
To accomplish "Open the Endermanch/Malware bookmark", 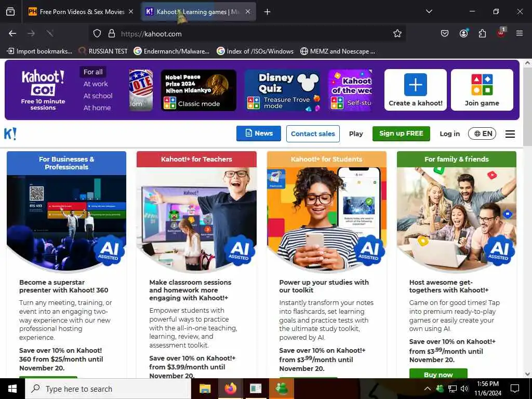I will pyautogui.click(x=171, y=51).
